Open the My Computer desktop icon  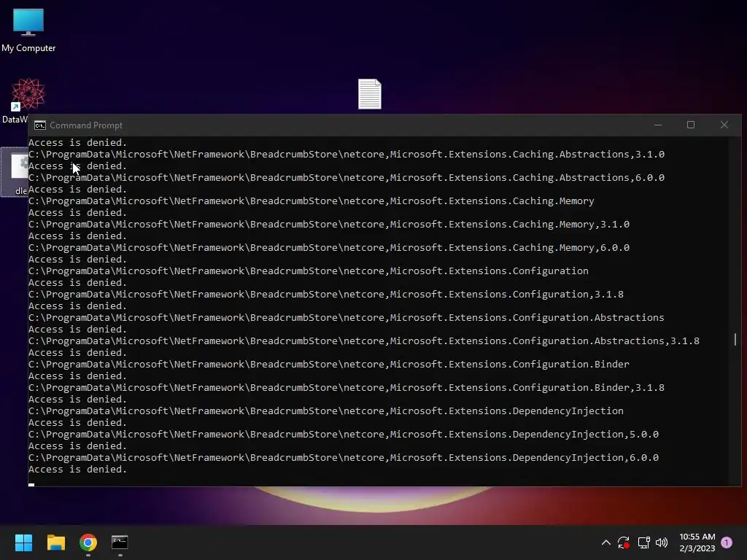28,29
